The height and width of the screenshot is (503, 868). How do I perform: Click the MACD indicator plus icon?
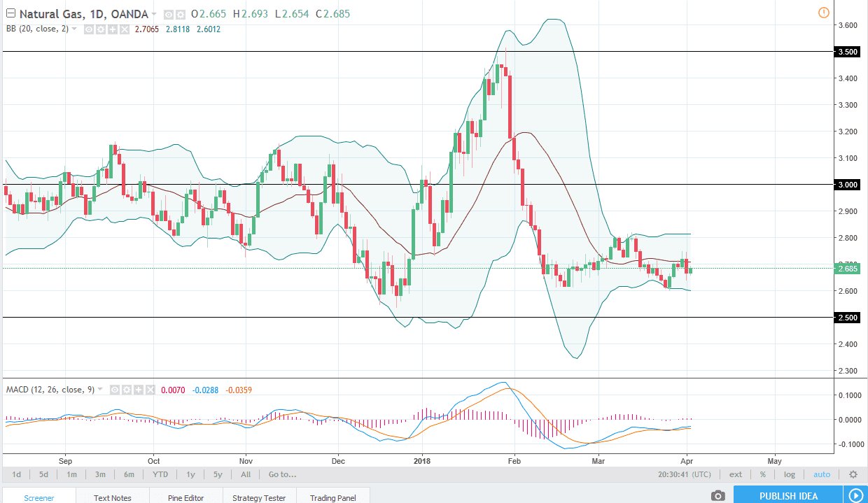[138, 389]
